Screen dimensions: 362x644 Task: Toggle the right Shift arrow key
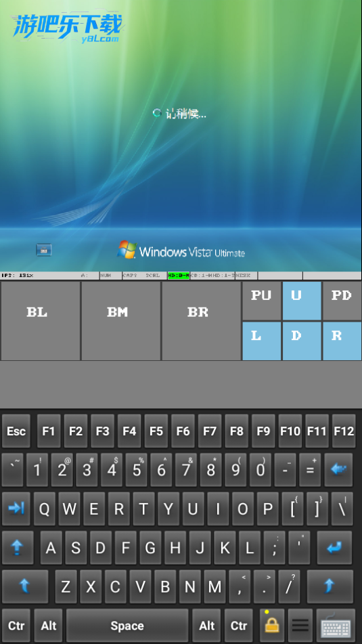[330, 586]
